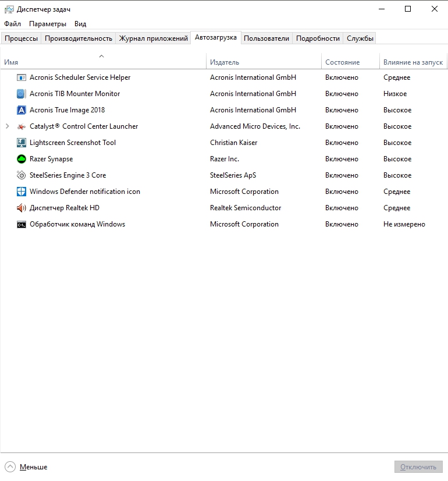
Task: Click the Отключить button
Action: (x=418, y=467)
